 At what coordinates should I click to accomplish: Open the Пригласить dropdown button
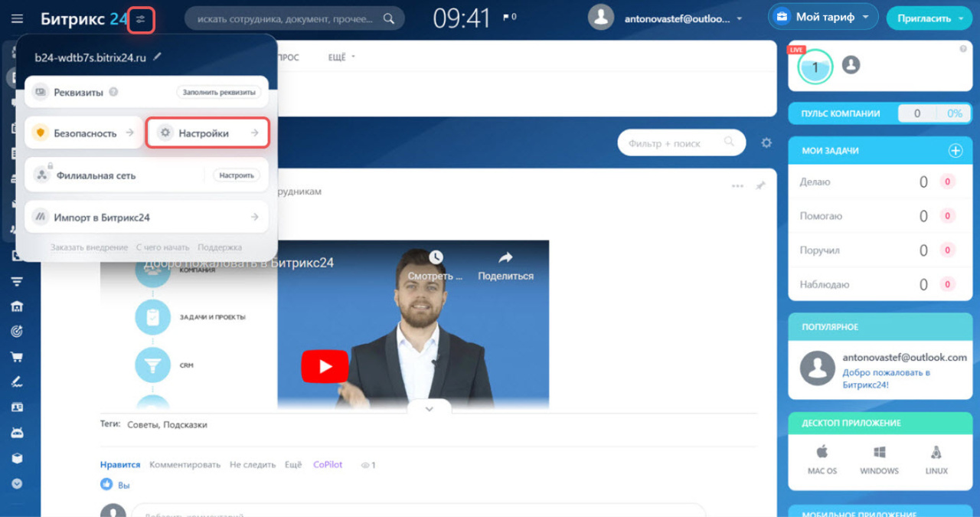[929, 18]
